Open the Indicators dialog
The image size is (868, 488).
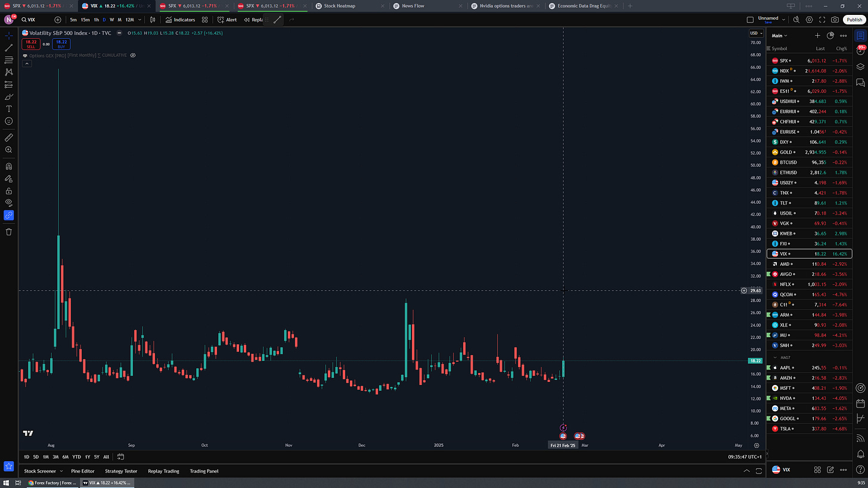(x=181, y=20)
